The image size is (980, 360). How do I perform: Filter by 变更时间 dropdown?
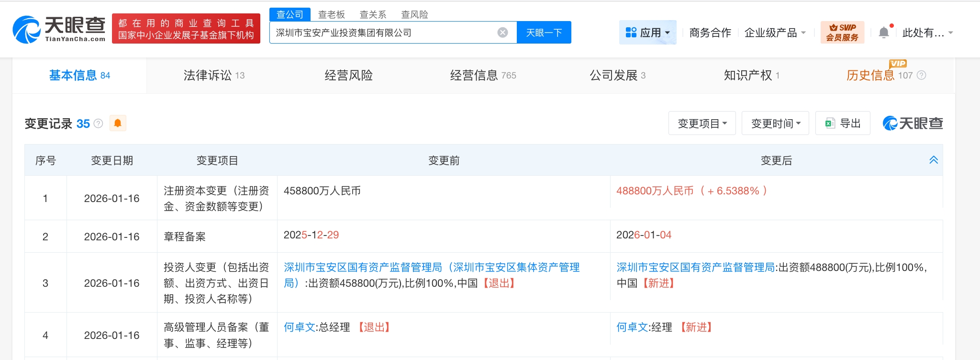pos(775,124)
